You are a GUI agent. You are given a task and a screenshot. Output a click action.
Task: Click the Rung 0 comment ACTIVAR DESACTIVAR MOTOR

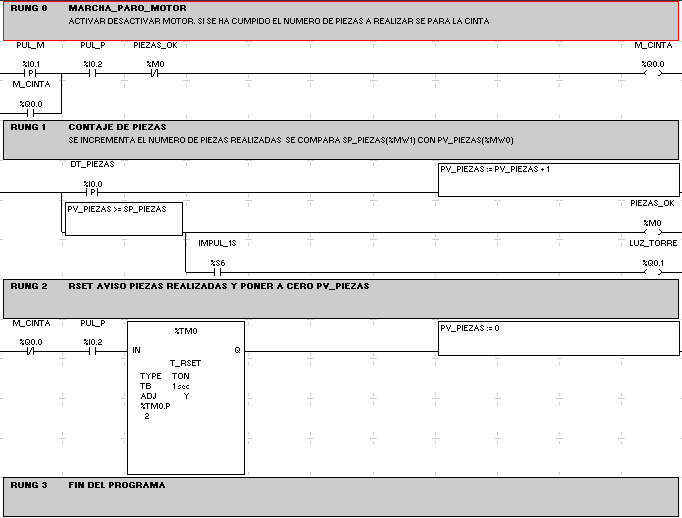[x=279, y=21]
